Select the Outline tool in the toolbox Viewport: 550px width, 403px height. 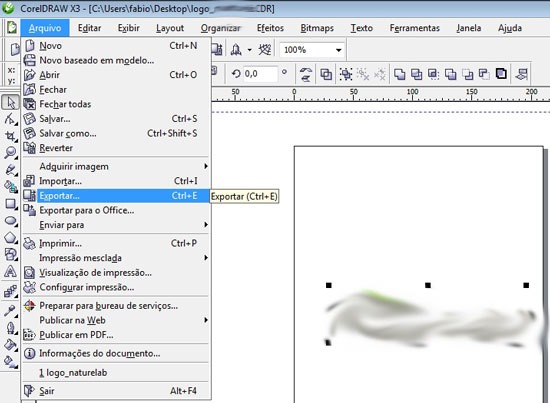pyautogui.click(x=11, y=328)
